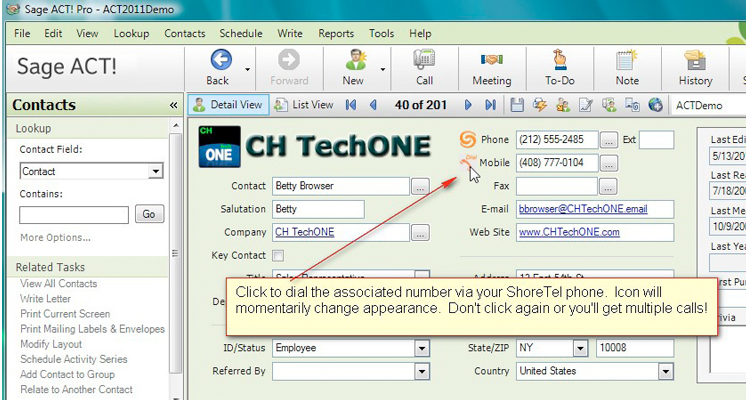The image size is (746, 400).
Task: Click the quick print lightning icon
Action: (540, 105)
